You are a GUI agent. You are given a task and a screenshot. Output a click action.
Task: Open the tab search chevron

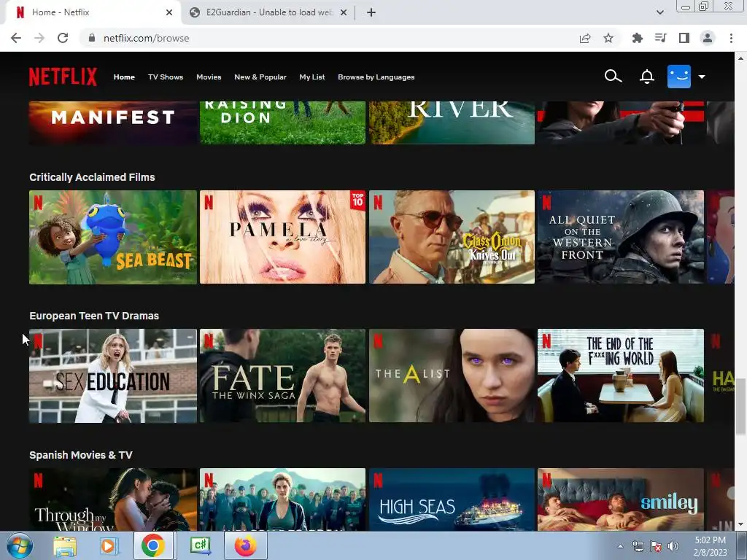tap(659, 12)
